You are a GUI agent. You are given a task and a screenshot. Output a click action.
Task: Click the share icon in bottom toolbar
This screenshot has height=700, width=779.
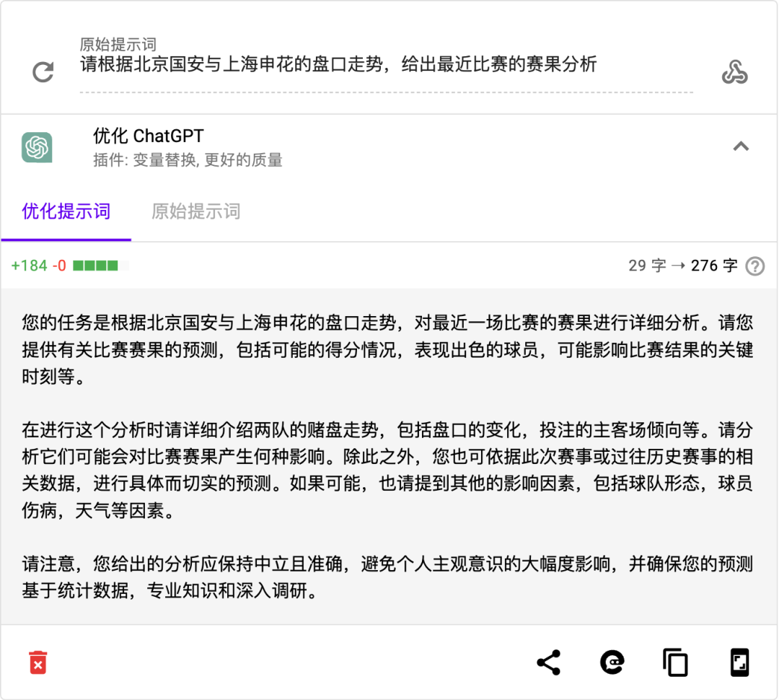tap(549, 662)
